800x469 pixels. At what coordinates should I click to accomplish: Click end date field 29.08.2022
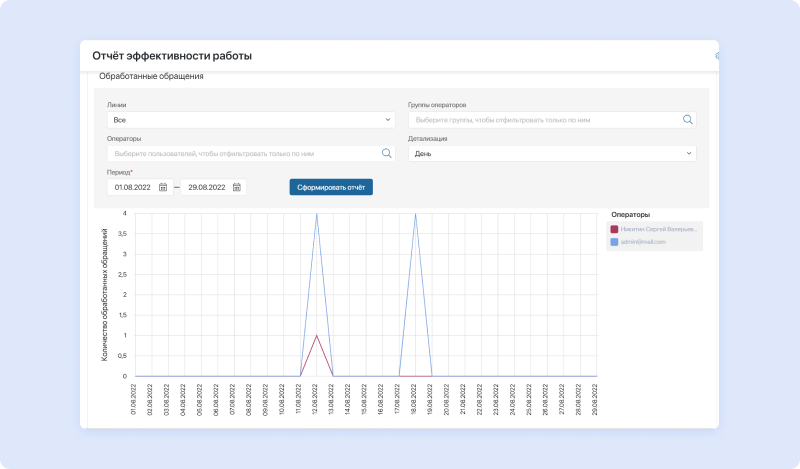pos(206,187)
